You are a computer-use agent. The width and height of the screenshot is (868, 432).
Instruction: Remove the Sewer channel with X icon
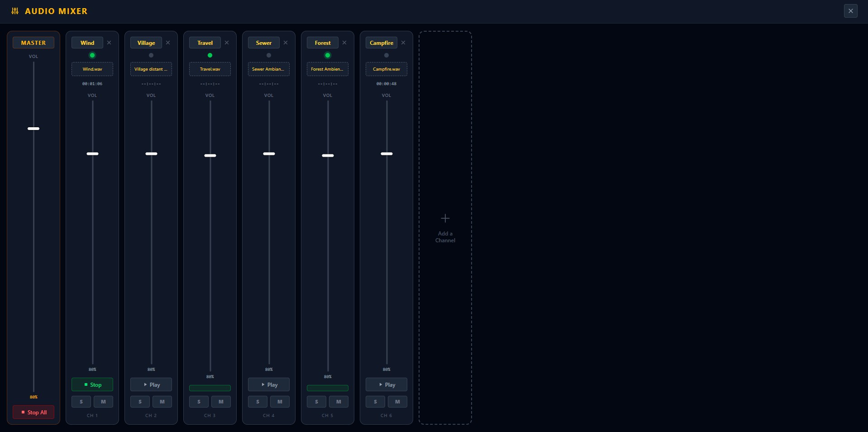click(x=286, y=43)
